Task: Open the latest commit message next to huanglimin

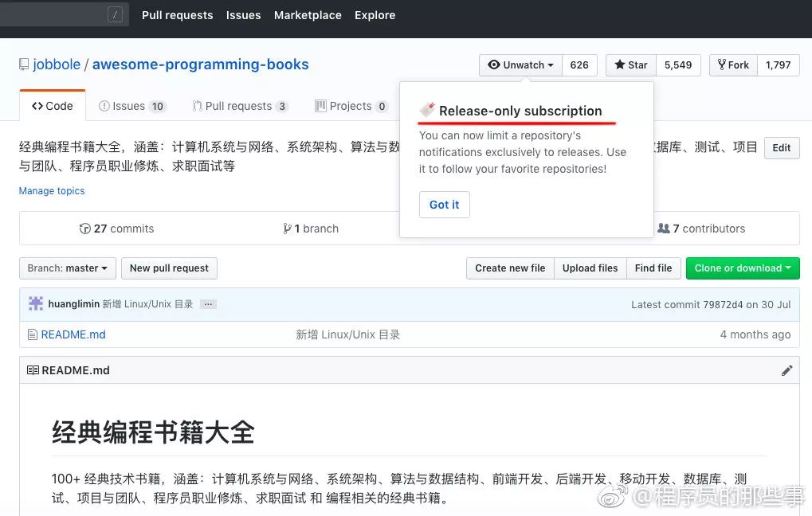Action: 147,304
